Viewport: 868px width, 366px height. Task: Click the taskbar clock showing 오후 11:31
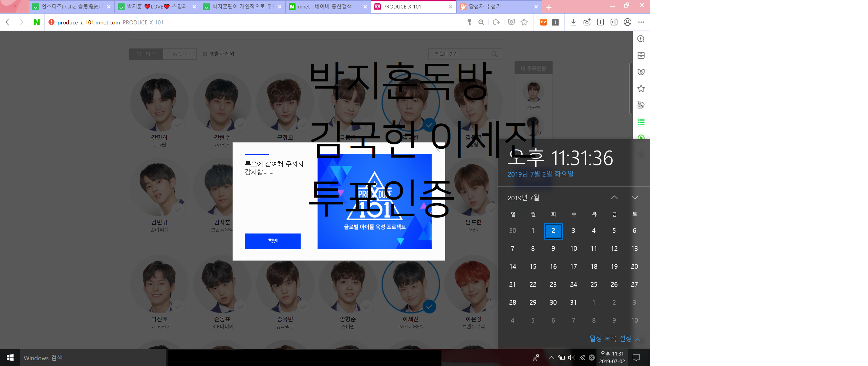(x=612, y=358)
